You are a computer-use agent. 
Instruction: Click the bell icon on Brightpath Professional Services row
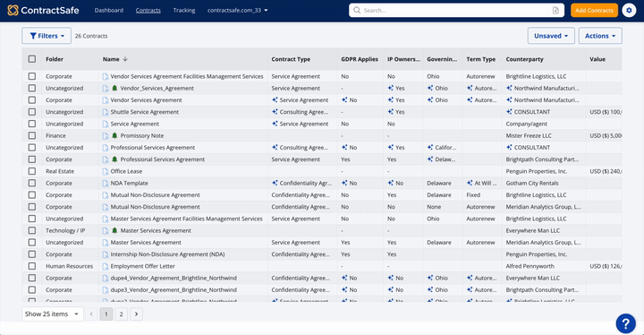click(114, 159)
